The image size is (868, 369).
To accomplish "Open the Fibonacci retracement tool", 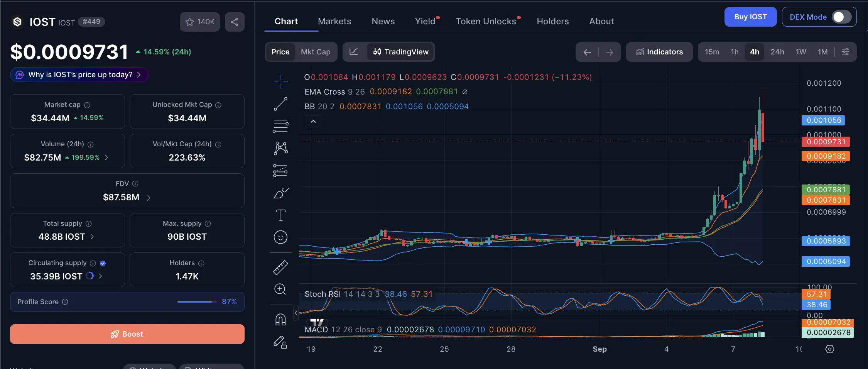I will pyautogui.click(x=280, y=126).
